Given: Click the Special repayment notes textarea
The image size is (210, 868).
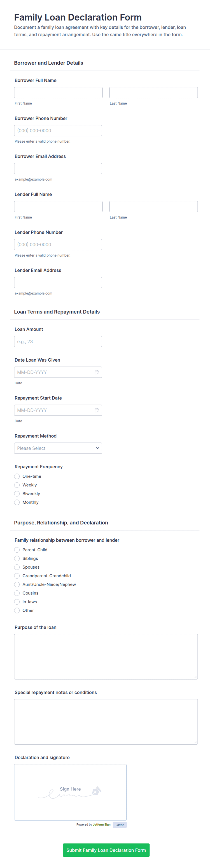Looking at the screenshot, I should (106, 722).
